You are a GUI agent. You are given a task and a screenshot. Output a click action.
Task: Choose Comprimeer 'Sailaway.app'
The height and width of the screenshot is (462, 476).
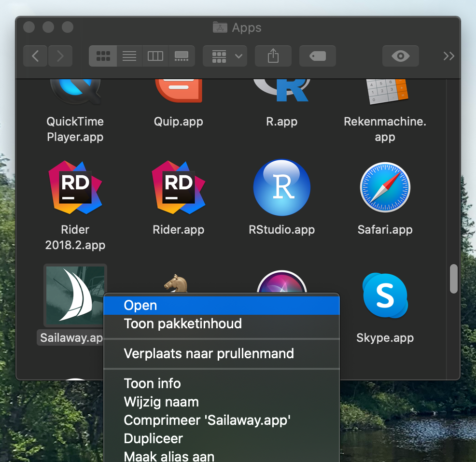tap(222, 420)
